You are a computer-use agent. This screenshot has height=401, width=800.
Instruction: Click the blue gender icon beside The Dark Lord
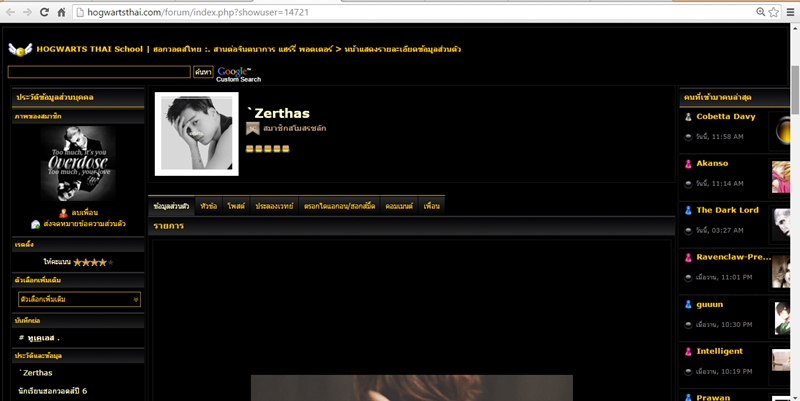[x=688, y=210]
